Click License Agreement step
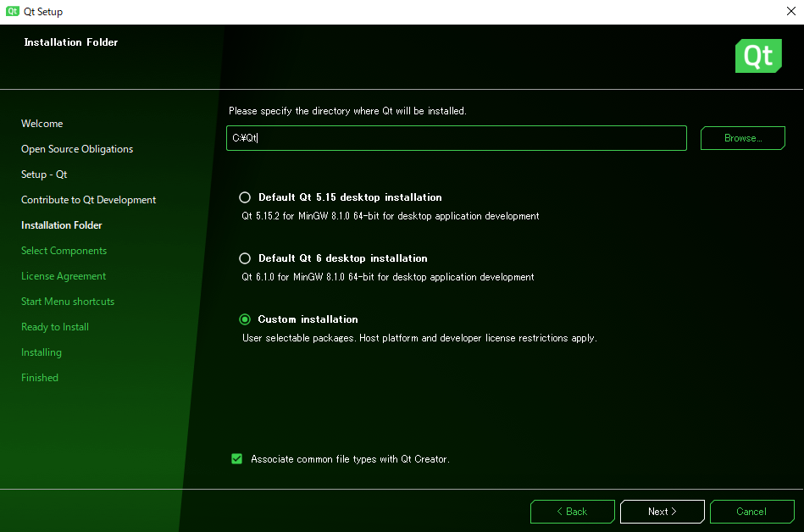Viewport: 804px width, 532px height. click(x=63, y=276)
